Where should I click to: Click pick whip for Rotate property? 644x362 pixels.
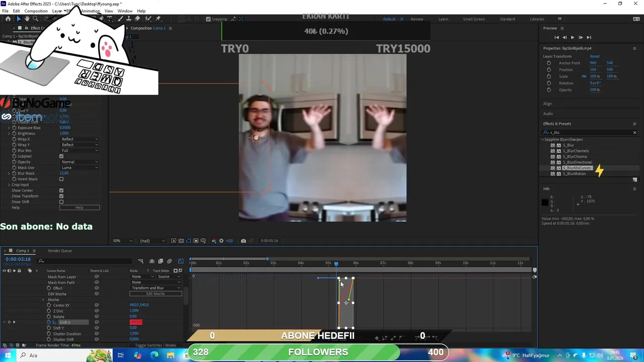click(97, 317)
